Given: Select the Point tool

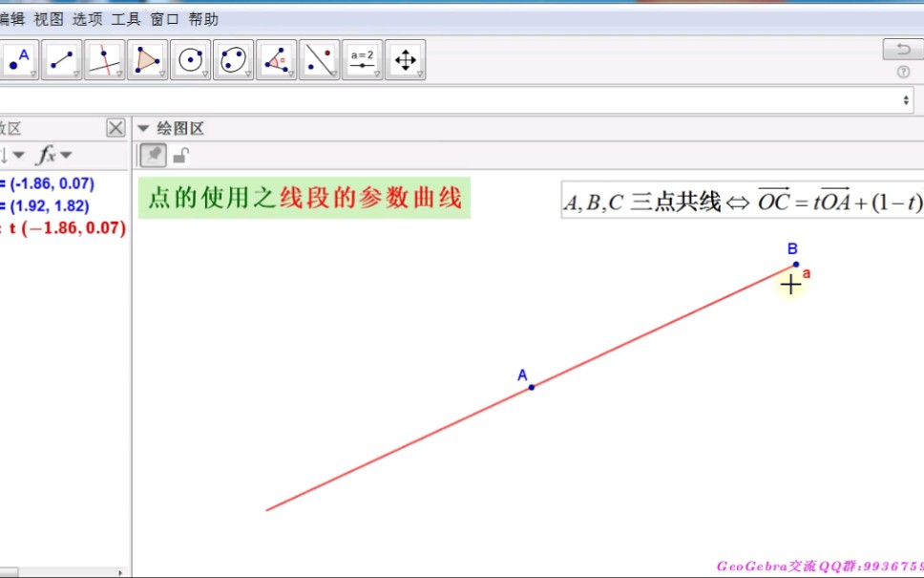Looking at the screenshot, I should click(19, 55).
